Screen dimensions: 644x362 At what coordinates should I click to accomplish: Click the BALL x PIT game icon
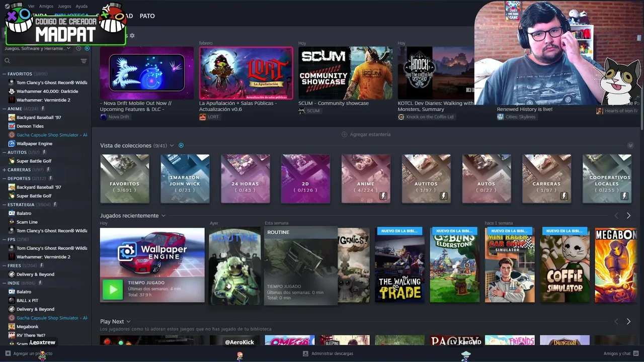(x=12, y=300)
